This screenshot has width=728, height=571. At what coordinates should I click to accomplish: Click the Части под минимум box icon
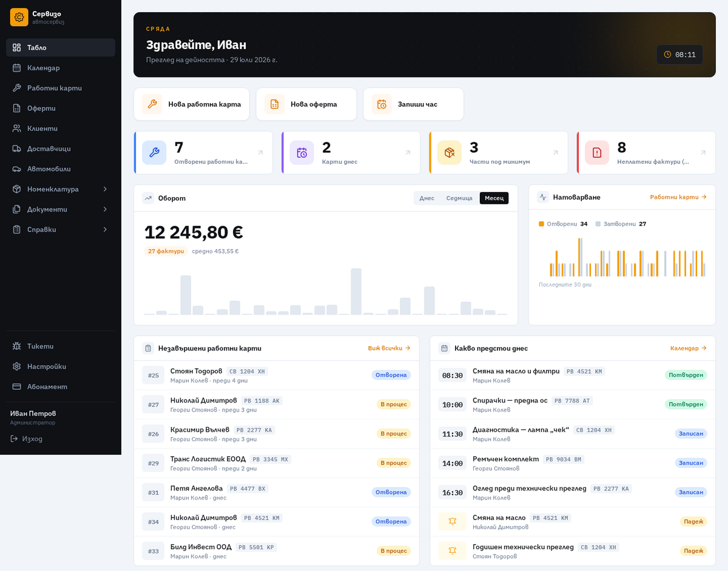[450, 153]
